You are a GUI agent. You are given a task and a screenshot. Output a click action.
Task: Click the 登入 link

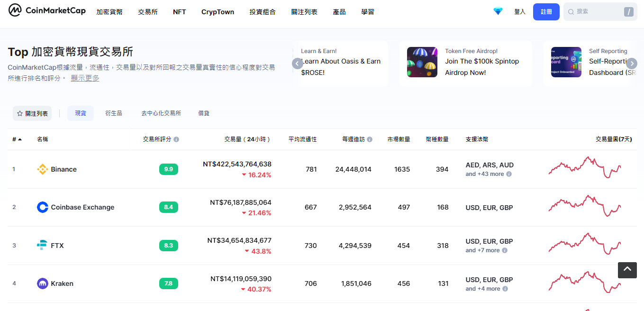pos(520,12)
